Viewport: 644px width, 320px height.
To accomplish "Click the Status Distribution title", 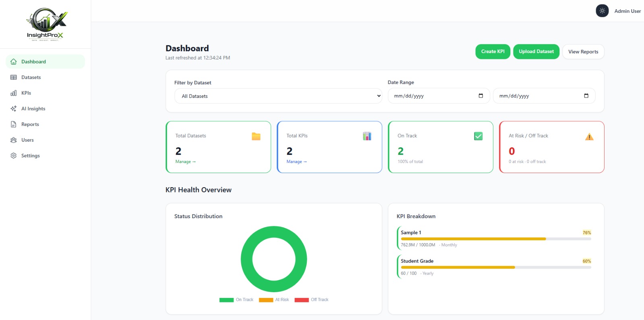I will click(x=198, y=216).
